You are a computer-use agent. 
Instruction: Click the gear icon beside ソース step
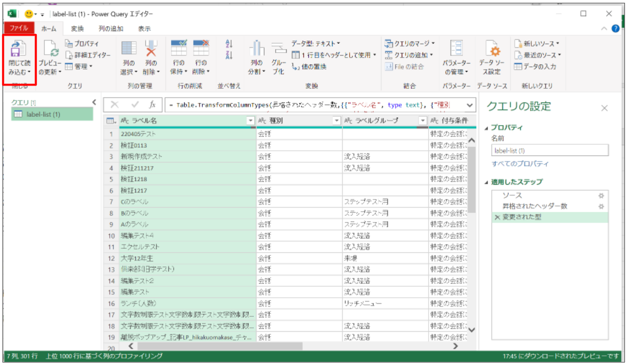click(601, 195)
